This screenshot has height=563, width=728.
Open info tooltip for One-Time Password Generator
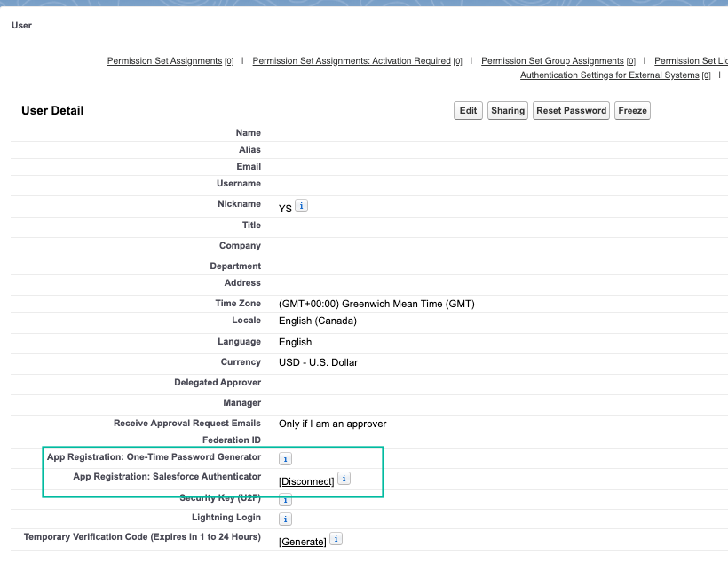pyautogui.click(x=284, y=458)
